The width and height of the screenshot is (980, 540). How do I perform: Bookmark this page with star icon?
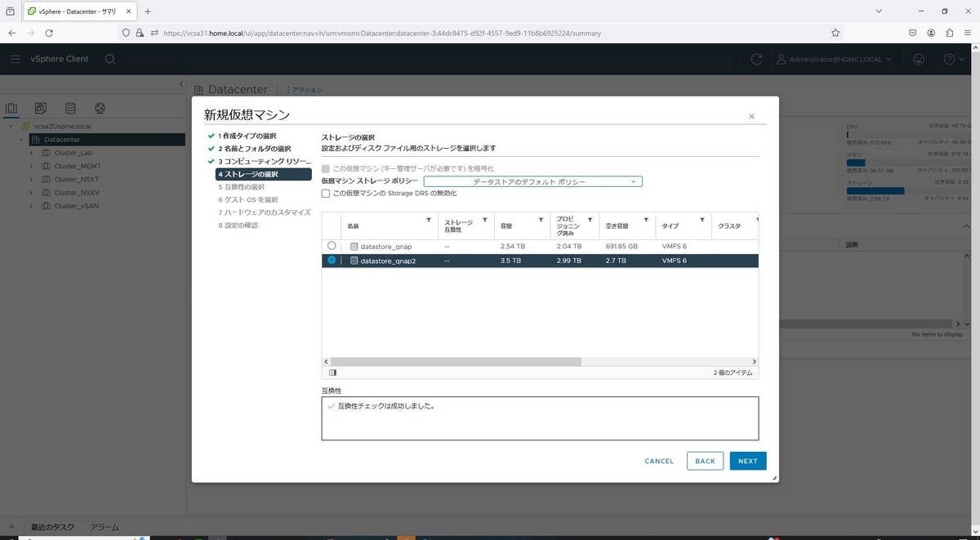coord(835,33)
